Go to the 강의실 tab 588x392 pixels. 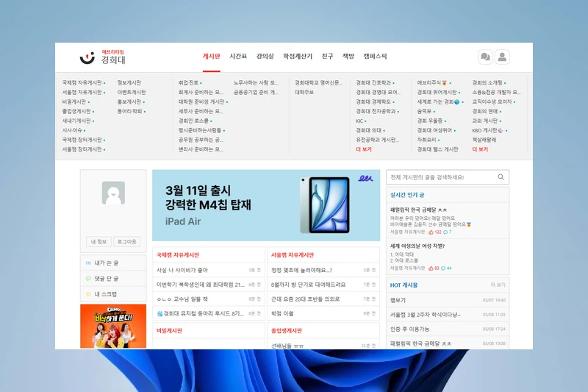[x=265, y=57]
